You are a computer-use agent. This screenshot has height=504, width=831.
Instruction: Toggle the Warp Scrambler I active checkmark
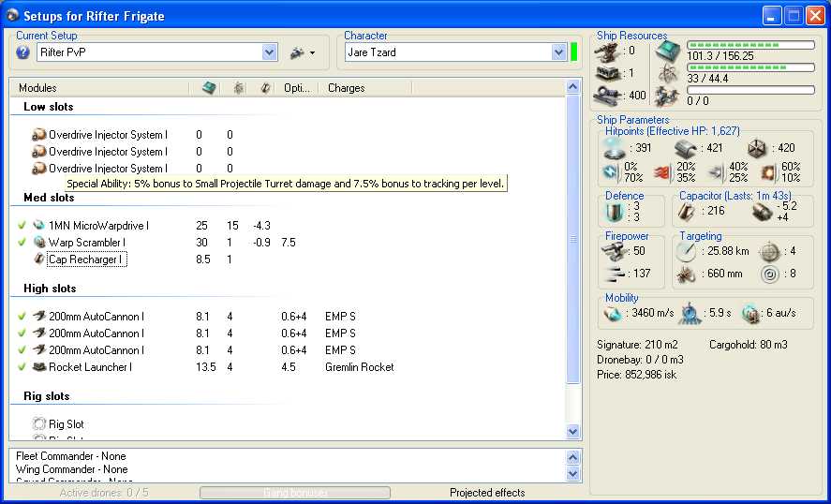point(22,243)
